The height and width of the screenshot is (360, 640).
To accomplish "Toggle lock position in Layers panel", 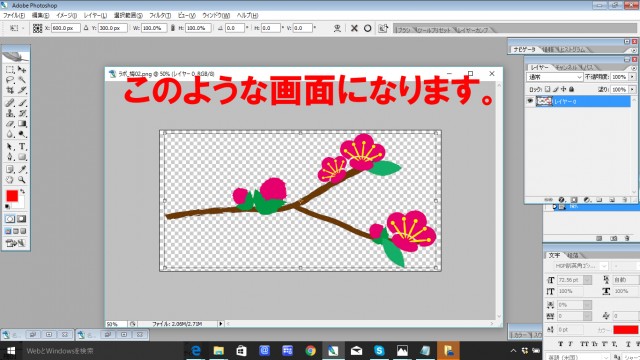I will [x=563, y=89].
